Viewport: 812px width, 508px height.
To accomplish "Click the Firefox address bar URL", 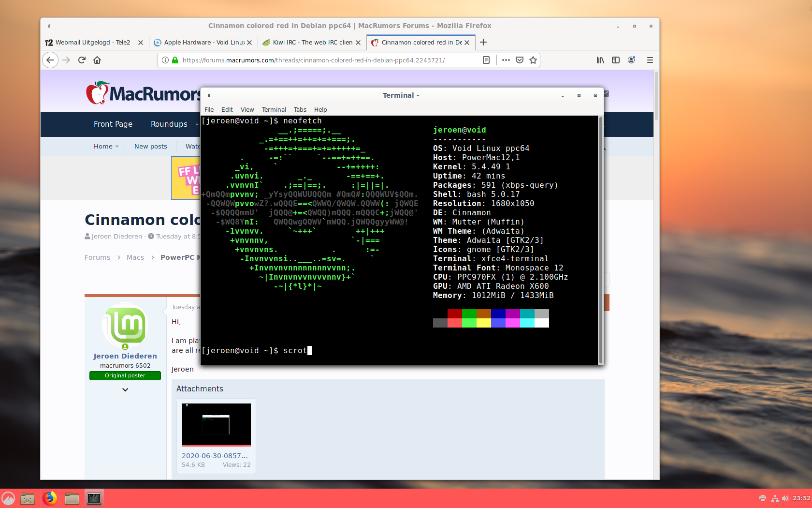I will 313,60.
